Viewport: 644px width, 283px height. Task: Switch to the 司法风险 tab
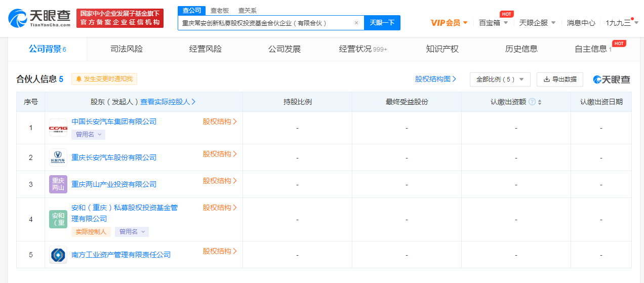click(127, 49)
